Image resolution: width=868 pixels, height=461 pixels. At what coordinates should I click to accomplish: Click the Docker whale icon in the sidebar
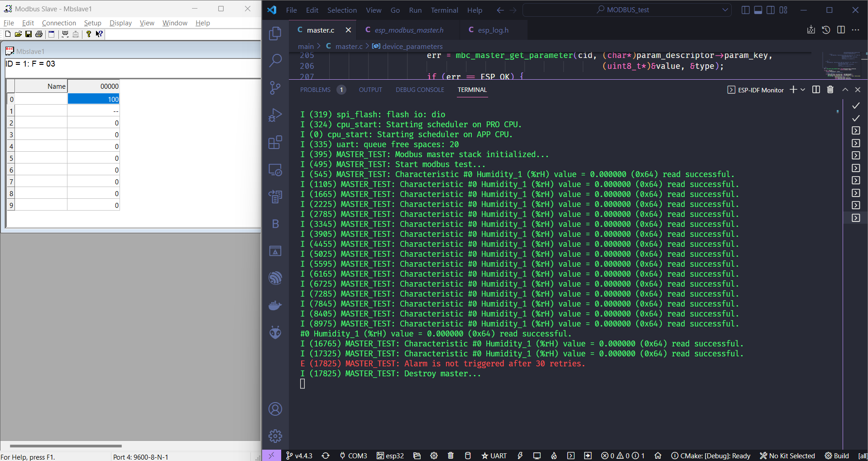click(275, 305)
